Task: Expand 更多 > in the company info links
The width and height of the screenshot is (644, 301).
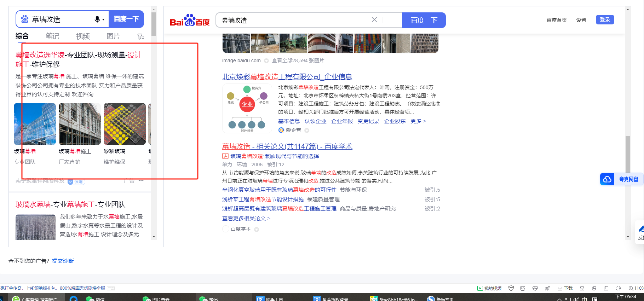Action: pos(418,121)
